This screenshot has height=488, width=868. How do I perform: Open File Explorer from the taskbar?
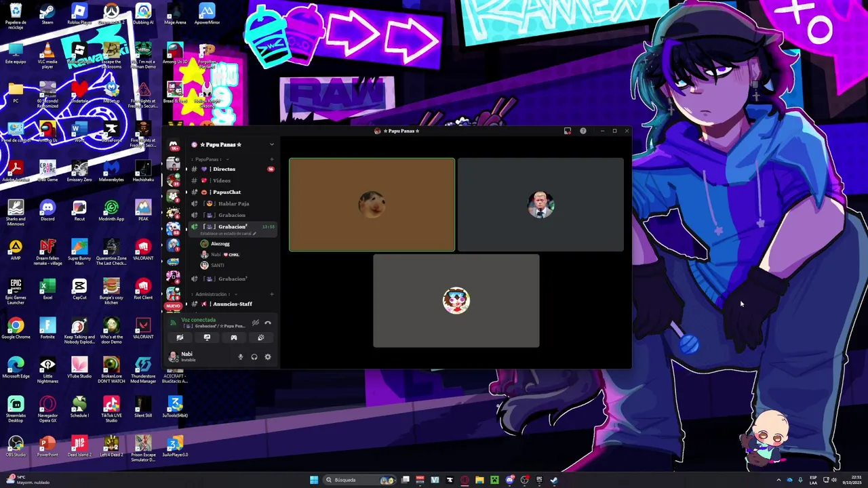[479, 480]
